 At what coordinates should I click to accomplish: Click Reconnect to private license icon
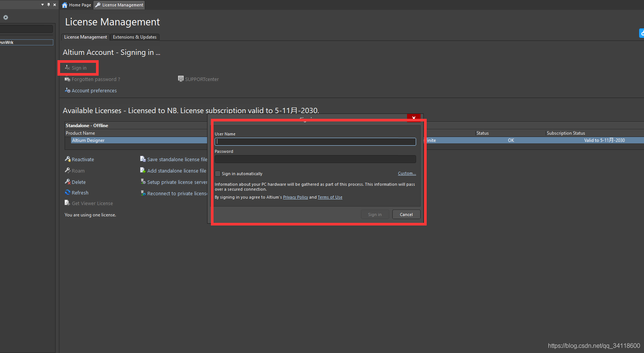coord(143,193)
